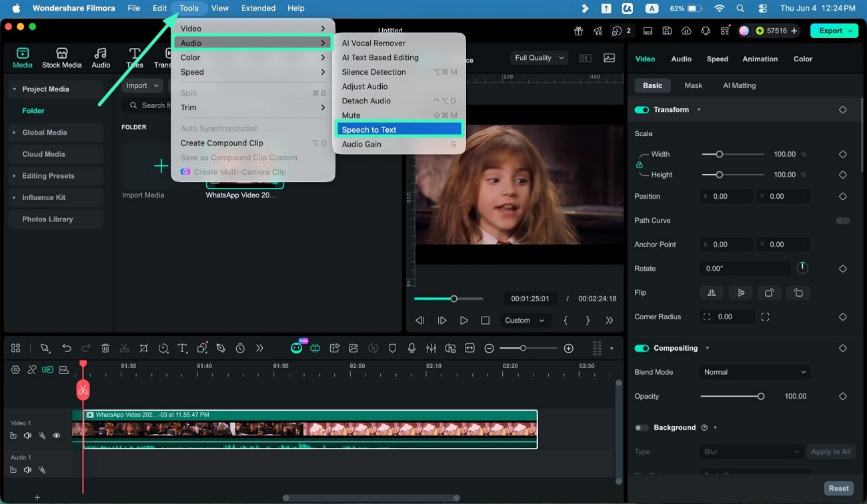Viewport: 867px width, 504px height.
Task: Click the Reset button
Action: [838, 489]
